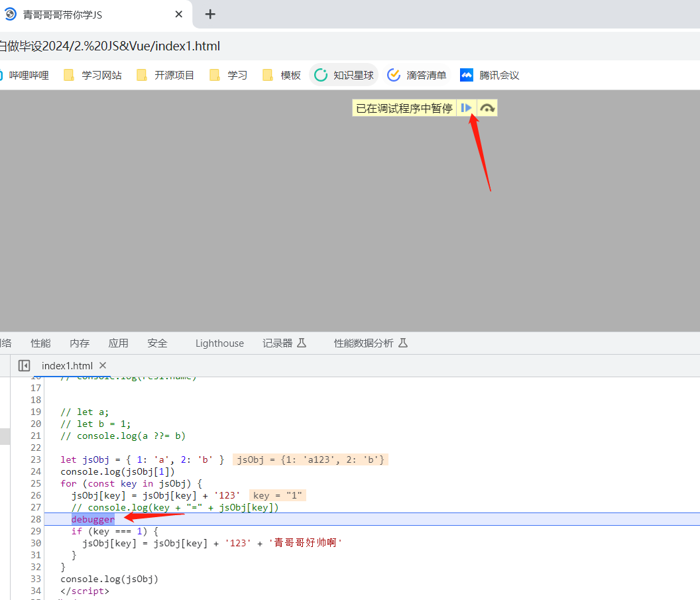This screenshot has height=600, width=700.
Task: Set breakpoint on line 28 gutter
Action: click(x=36, y=519)
